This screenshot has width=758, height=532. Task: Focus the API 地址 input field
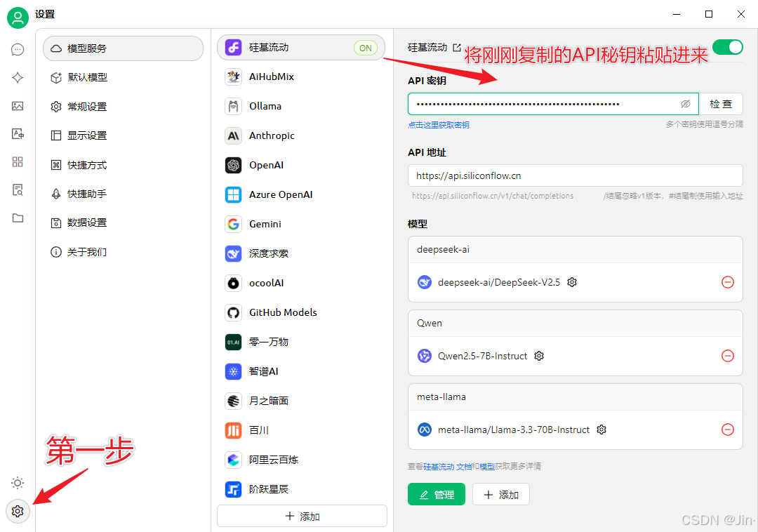pyautogui.click(x=576, y=176)
